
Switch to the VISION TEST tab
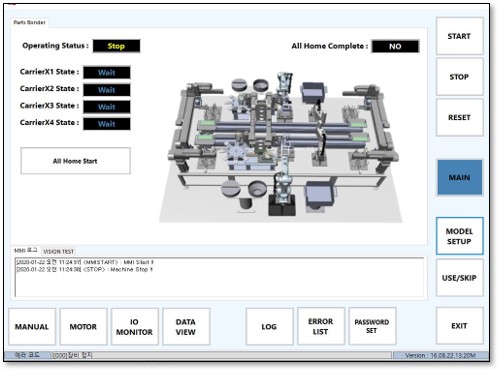click(58, 251)
